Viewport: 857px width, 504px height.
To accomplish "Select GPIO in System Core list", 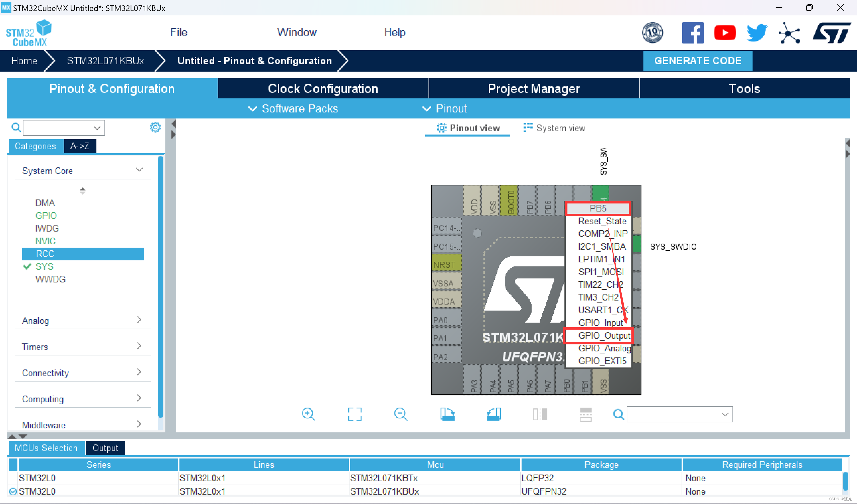I will pos(46,216).
